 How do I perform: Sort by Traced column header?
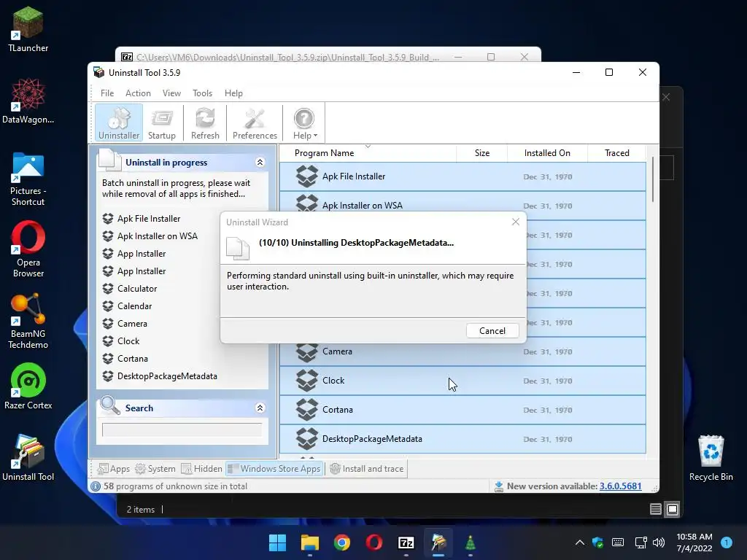click(616, 153)
